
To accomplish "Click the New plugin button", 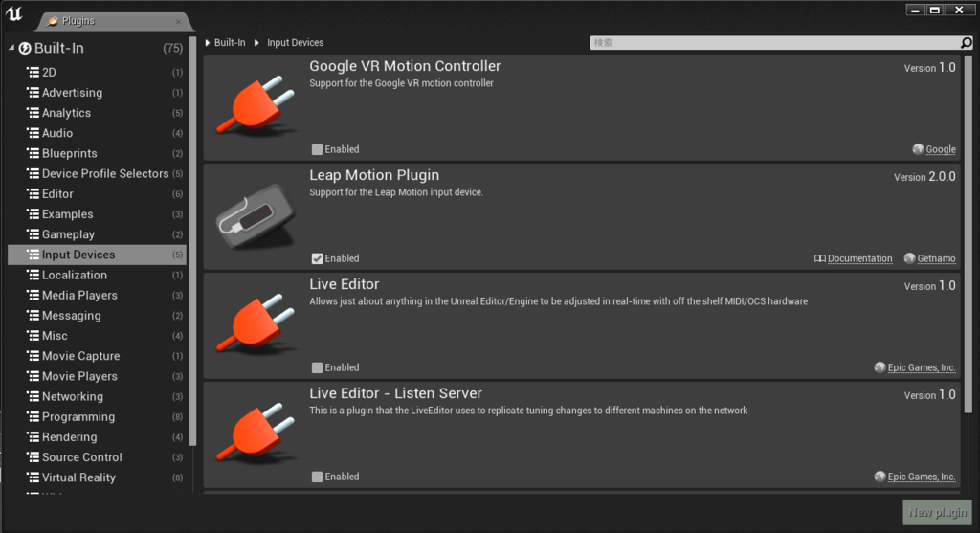I will [938, 512].
